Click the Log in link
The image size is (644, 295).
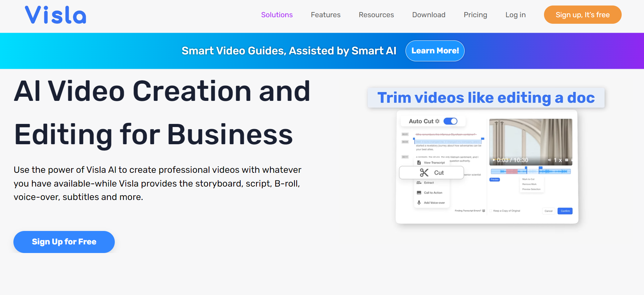click(x=515, y=15)
